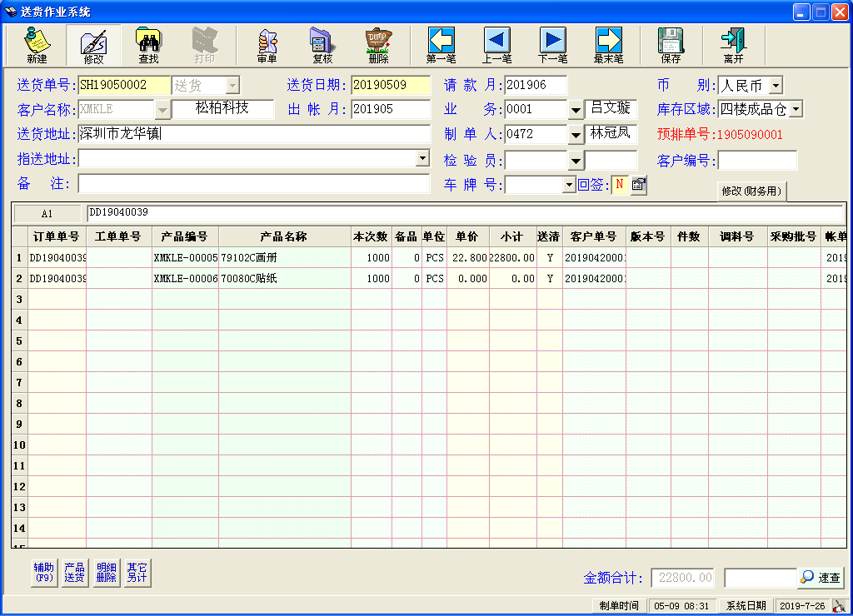Click the 辅助(F9) button

pos(44,573)
